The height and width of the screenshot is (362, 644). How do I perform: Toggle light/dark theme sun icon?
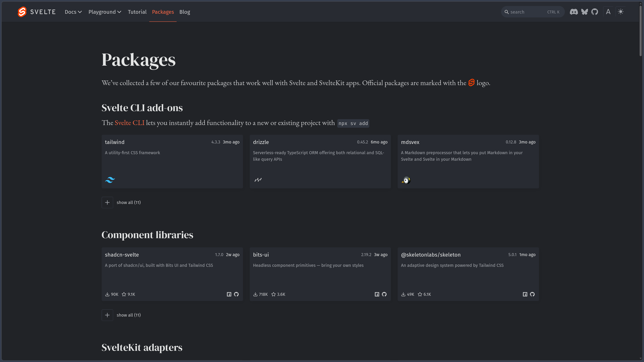click(x=621, y=12)
